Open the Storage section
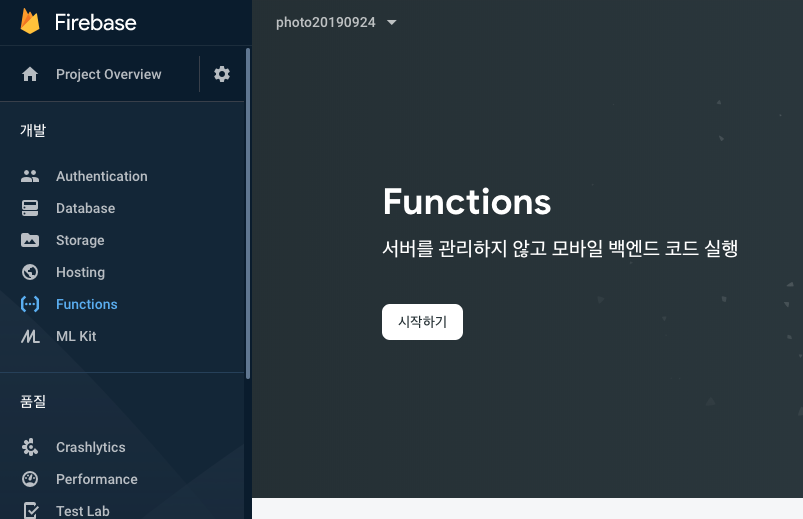Screen dimensions: 803x519 tap(80, 240)
